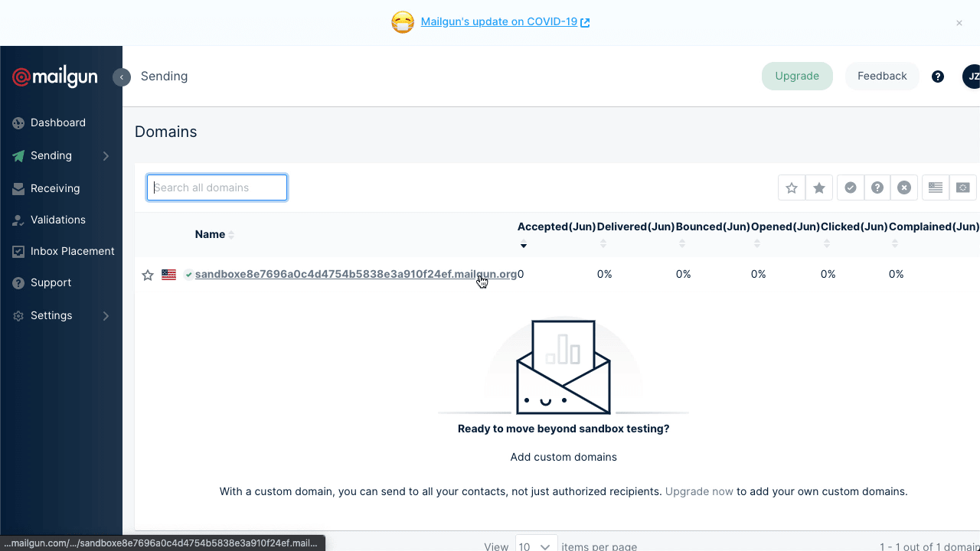This screenshot has width=980, height=551.
Task: Click the Dashboard icon in the sidebar
Action: (x=18, y=123)
